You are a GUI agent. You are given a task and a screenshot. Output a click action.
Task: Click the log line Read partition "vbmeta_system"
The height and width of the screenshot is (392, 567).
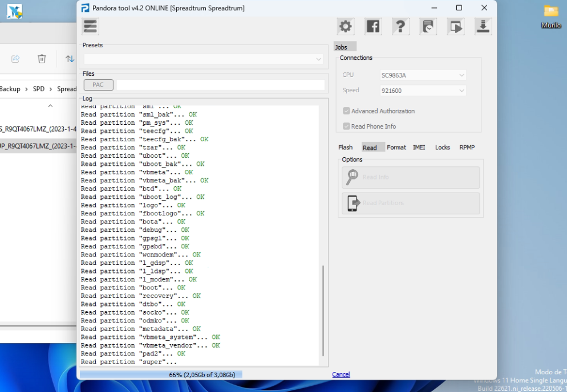coord(151,337)
